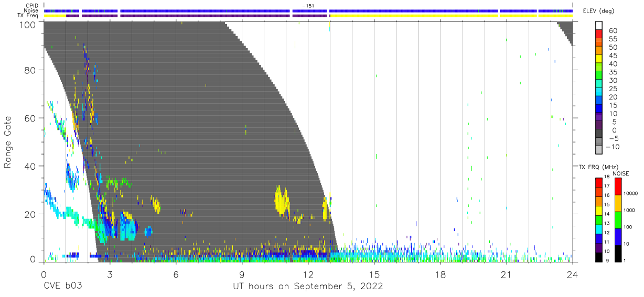This screenshot has height=297, width=644.
Task: Click the 12 tick on UT hours axis
Action: tap(308, 273)
